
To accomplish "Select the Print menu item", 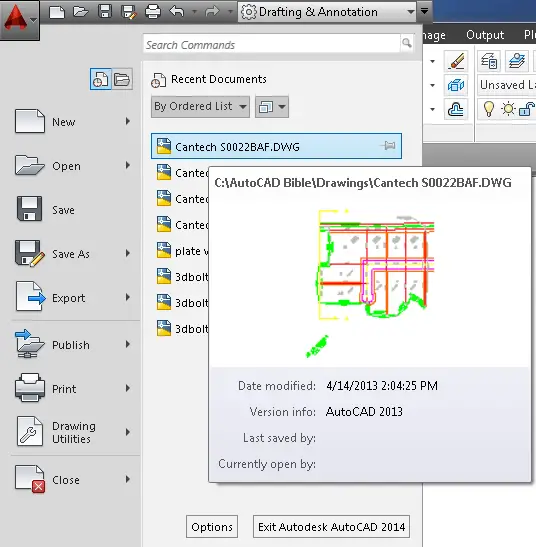I will click(72, 389).
